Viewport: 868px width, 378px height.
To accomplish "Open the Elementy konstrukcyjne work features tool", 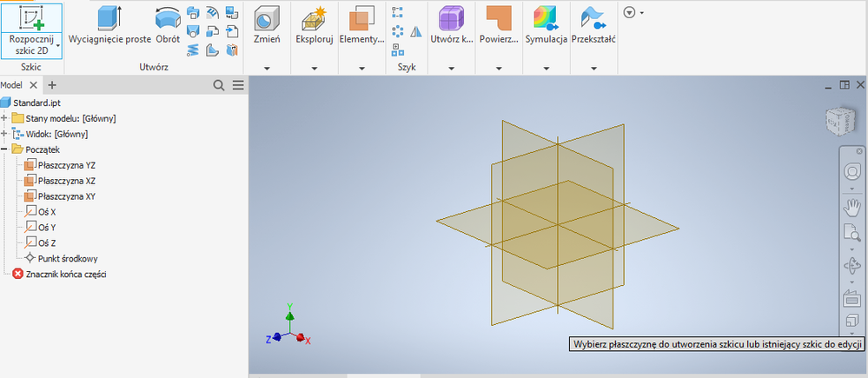I will pos(361,27).
